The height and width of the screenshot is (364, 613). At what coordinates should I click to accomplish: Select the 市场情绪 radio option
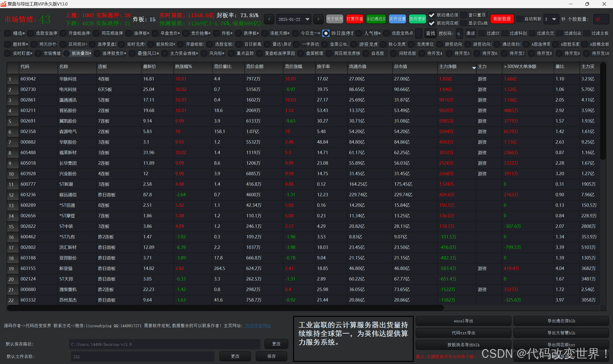tap(38, 53)
